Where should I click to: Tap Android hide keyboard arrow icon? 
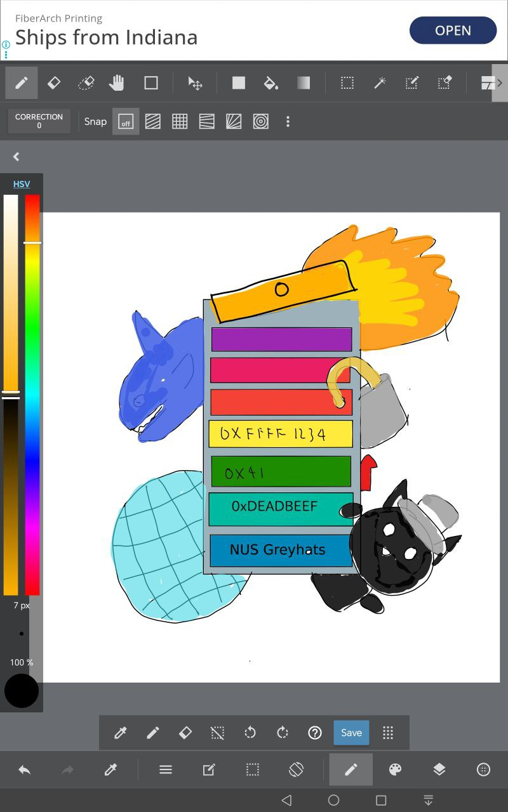429,801
